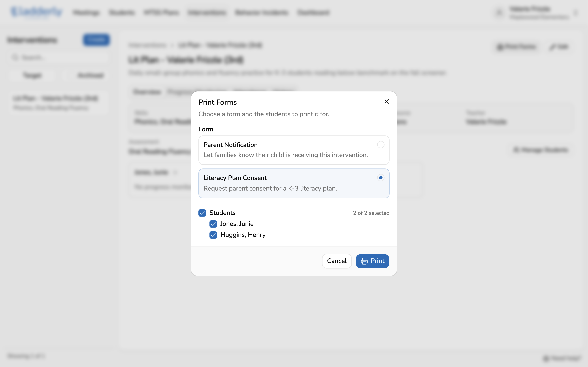Screen dimensions: 588x367
Task: Click the Edit pencil icon
Action: pos(552,47)
